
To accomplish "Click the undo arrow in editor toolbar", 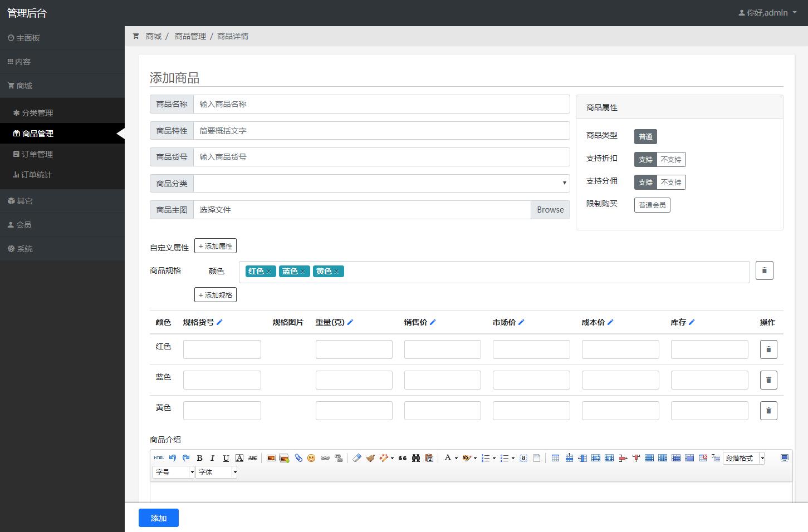I will click(x=173, y=458).
